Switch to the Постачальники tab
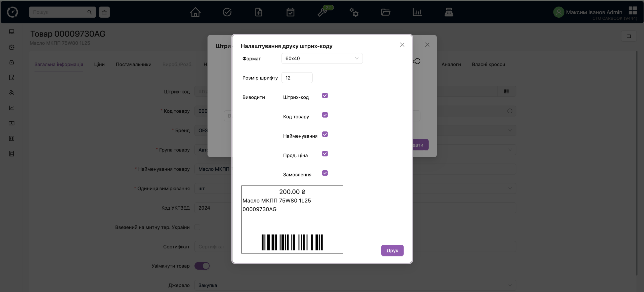 coord(133,64)
